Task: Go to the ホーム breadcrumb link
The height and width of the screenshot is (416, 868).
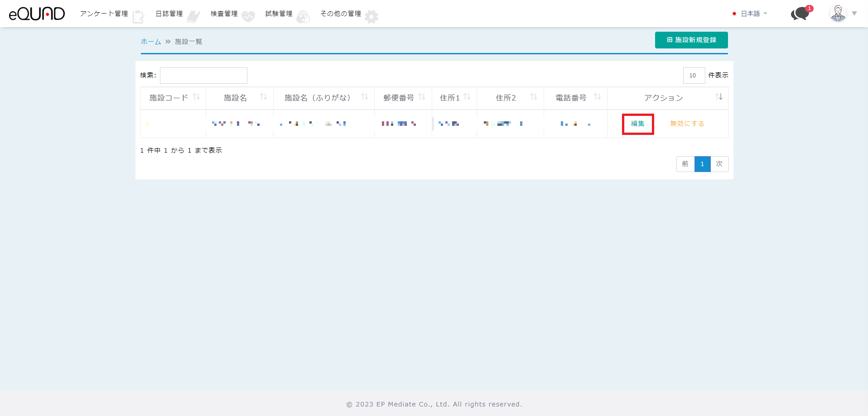Action: [x=151, y=42]
